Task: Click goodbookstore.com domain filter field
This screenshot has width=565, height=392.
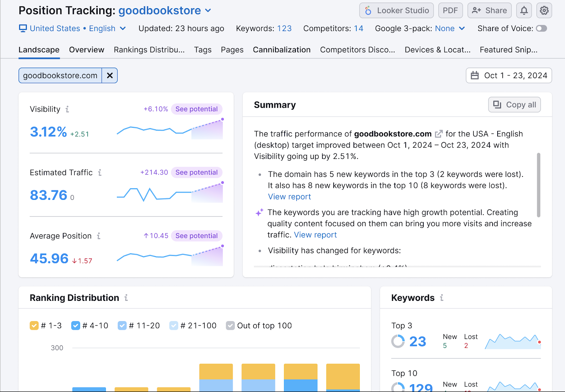Action: 60,76
